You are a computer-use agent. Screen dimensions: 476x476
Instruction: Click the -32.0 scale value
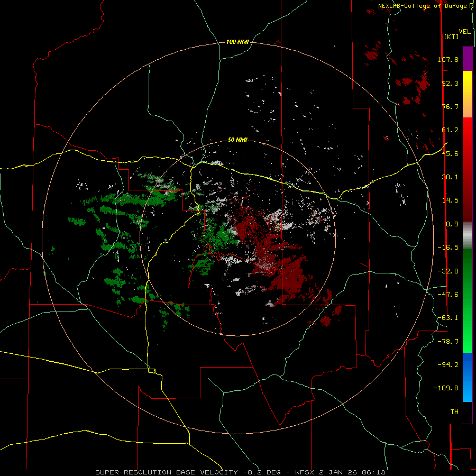point(448,271)
